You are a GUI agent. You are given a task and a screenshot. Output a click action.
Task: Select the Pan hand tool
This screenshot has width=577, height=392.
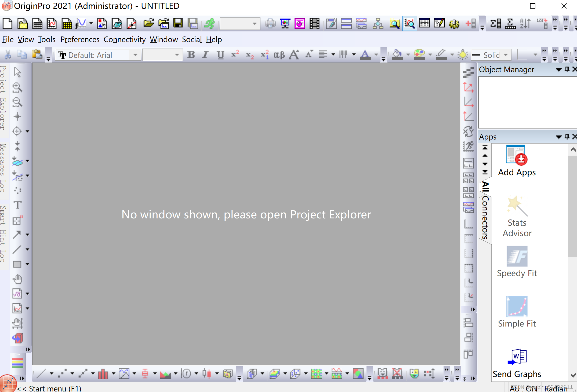(17, 279)
